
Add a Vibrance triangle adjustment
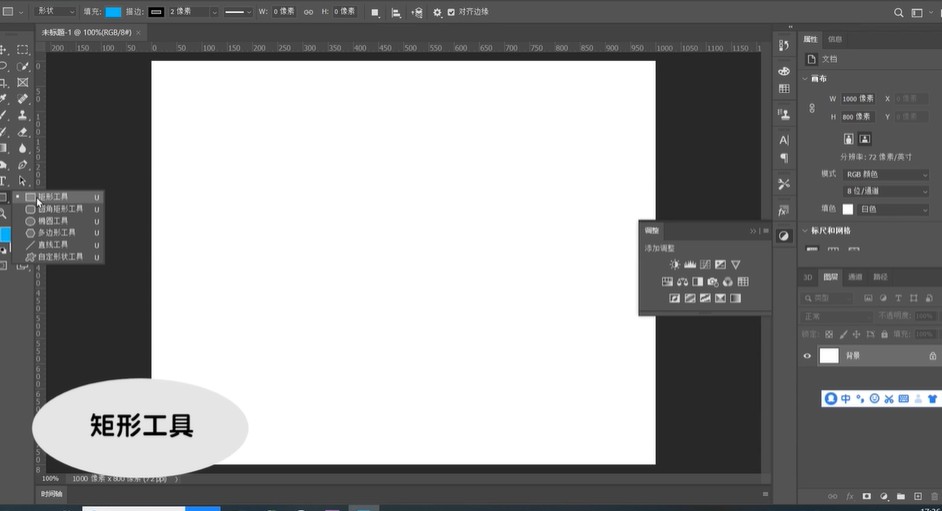click(x=736, y=265)
